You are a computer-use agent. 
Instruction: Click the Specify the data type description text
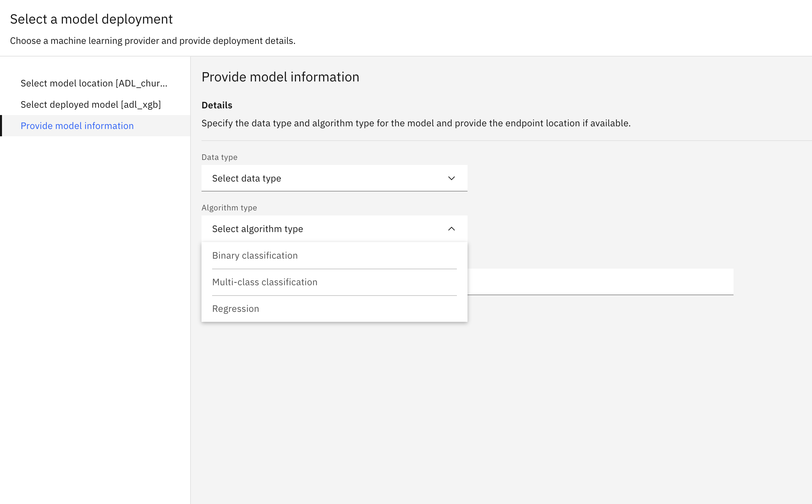point(416,123)
